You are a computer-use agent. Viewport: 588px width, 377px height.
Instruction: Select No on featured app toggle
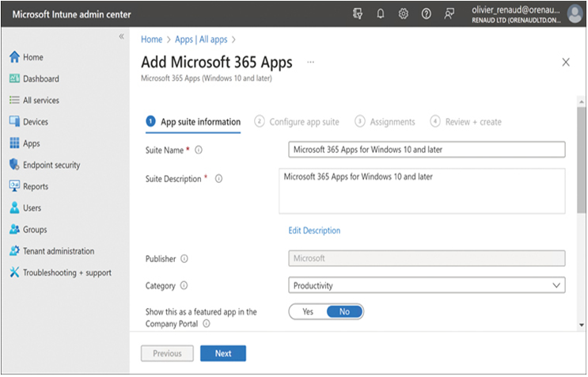344,312
